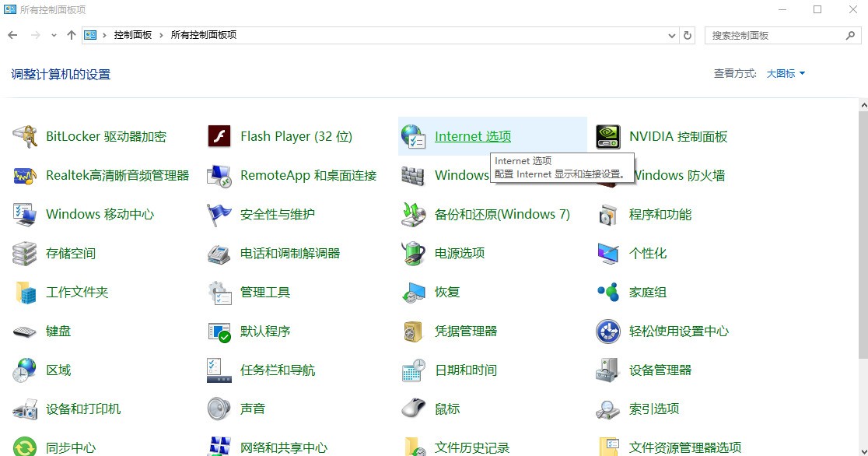This screenshot has width=868, height=456.
Task: Expand the address bar history dropdown arrow
Action: 671,36
